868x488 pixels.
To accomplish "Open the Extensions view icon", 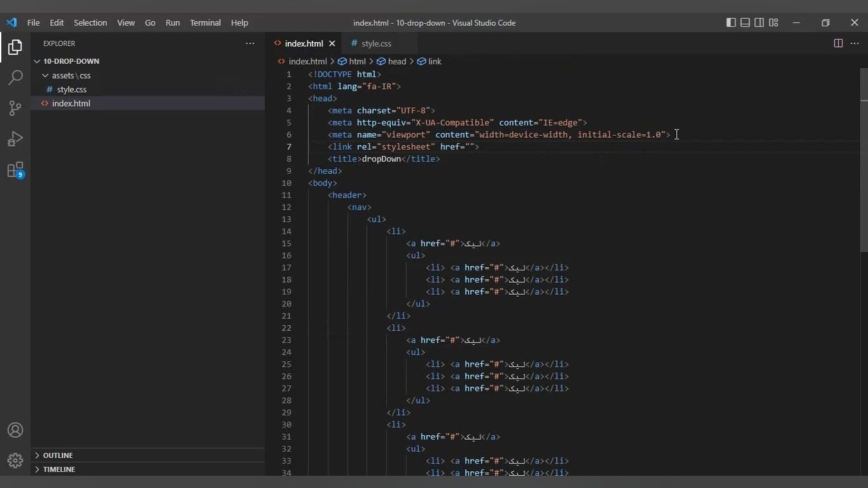I will (x=15, y=170).
